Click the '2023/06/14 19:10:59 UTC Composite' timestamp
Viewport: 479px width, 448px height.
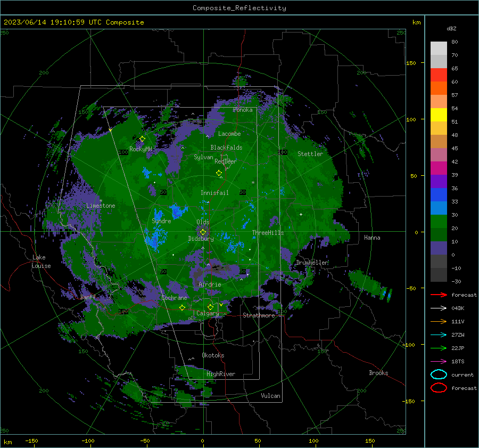coord(73,22)
